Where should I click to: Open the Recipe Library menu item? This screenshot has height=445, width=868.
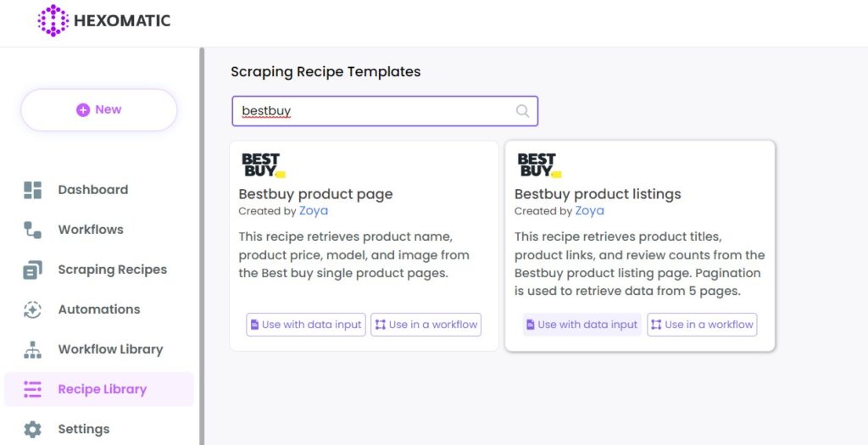click(x=99, y=389)
